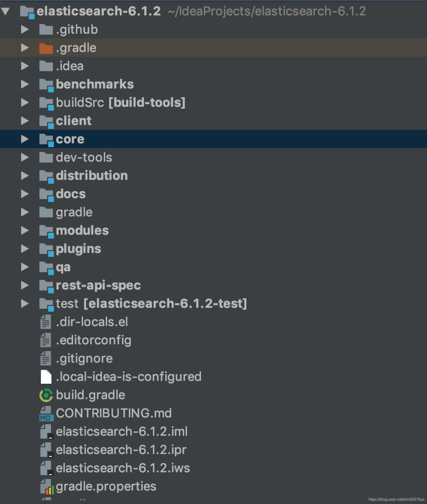Viewport: 427px width, 504px height.
Task: Click the qa module folder icon
Action: (46, 268)
